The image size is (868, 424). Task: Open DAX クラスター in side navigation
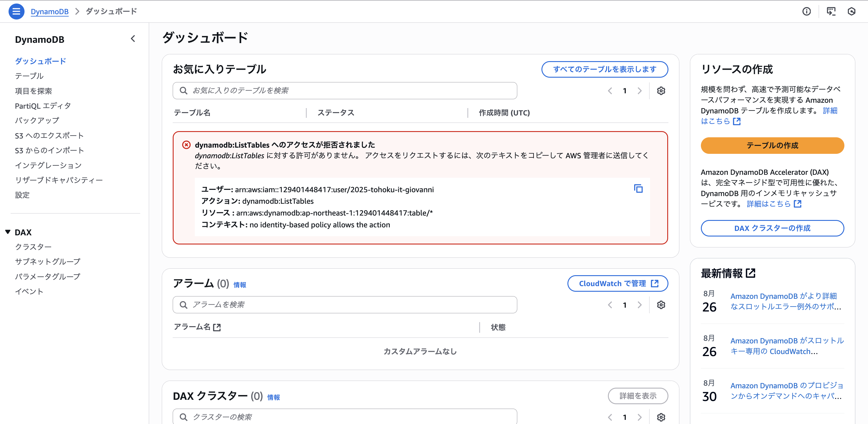33,247
